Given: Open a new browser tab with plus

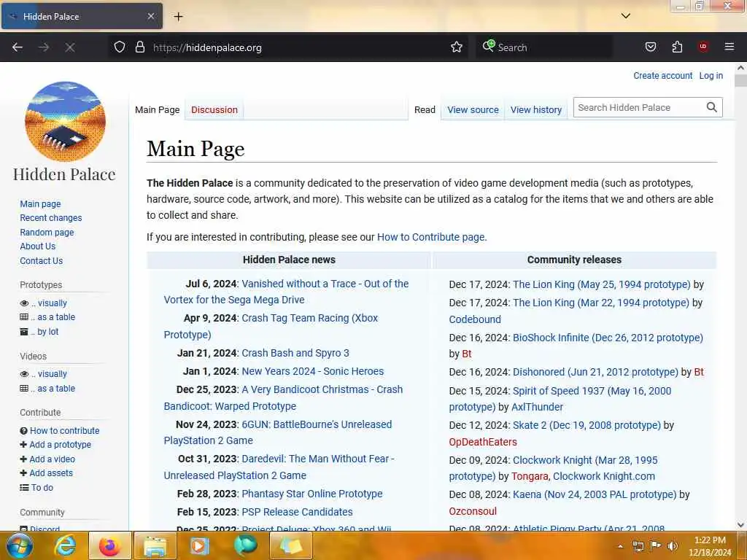Looking at the screenshot, I should [178, 17].
